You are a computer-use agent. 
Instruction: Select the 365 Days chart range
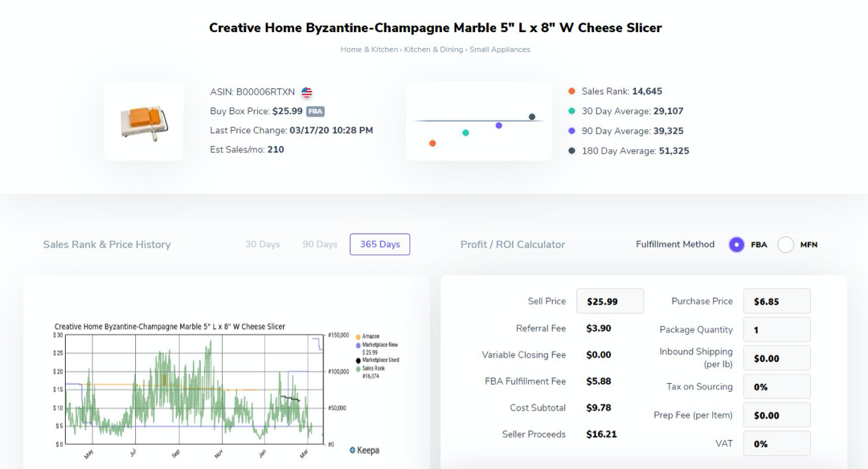coord(379,244)
